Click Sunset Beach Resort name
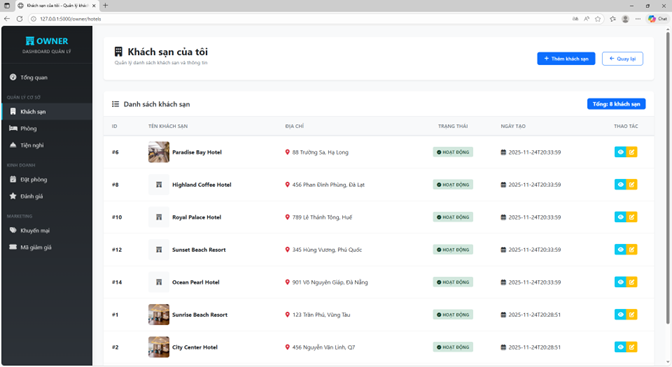The width and height of the screenshot is (672, 367). tap(199, 250)
